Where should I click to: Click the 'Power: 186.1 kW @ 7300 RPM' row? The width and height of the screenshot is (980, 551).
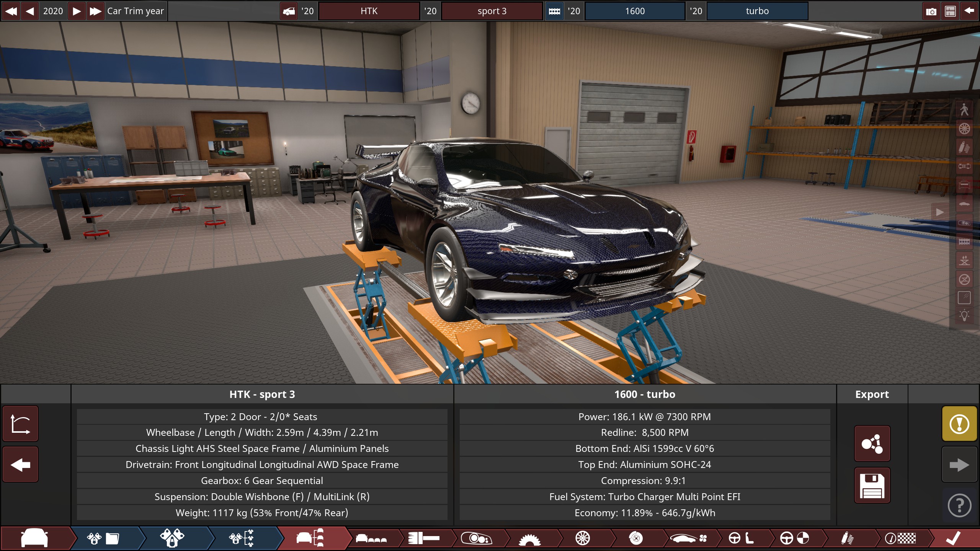click(645, 417)
